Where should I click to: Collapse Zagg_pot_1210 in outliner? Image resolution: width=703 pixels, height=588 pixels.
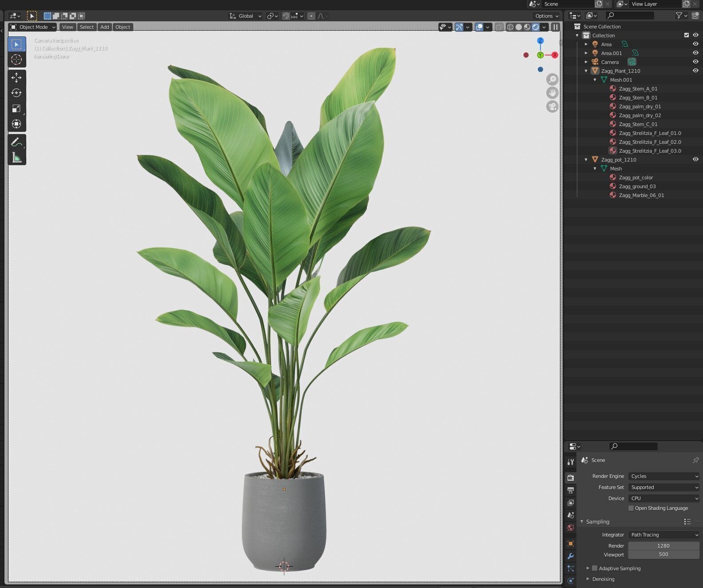(586, 159)
